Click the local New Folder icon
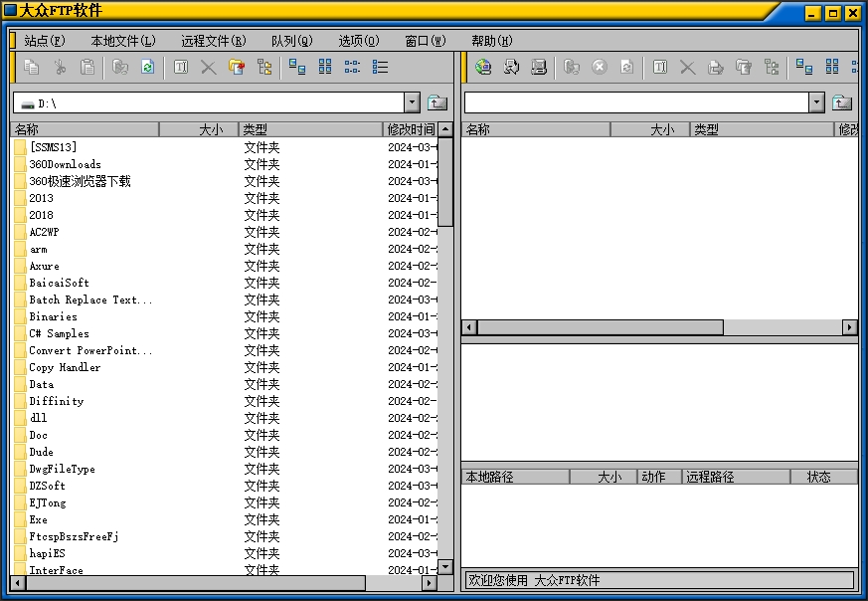Viewport: 868px width, 601px height. pos(237,68)
